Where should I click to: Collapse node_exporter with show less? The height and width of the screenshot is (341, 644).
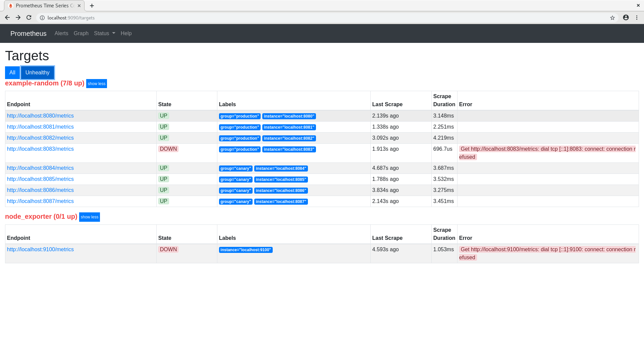coord(90,217)
